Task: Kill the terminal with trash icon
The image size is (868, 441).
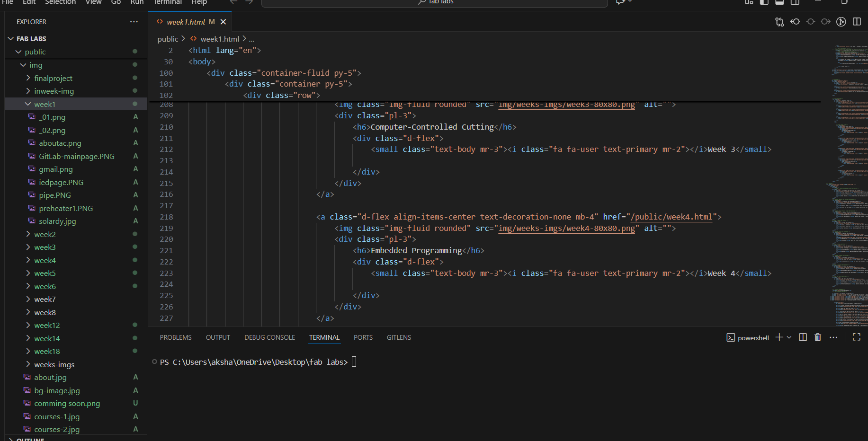Action: coord(818,337)
